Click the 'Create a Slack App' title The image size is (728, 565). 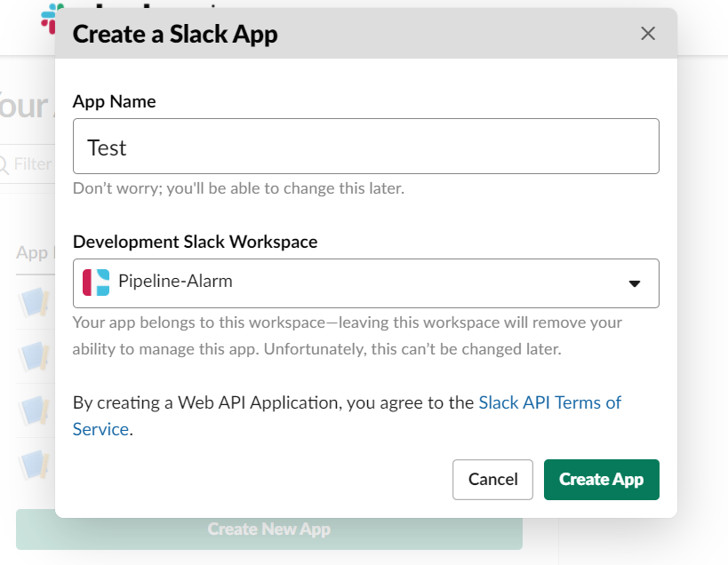[175, 35]
